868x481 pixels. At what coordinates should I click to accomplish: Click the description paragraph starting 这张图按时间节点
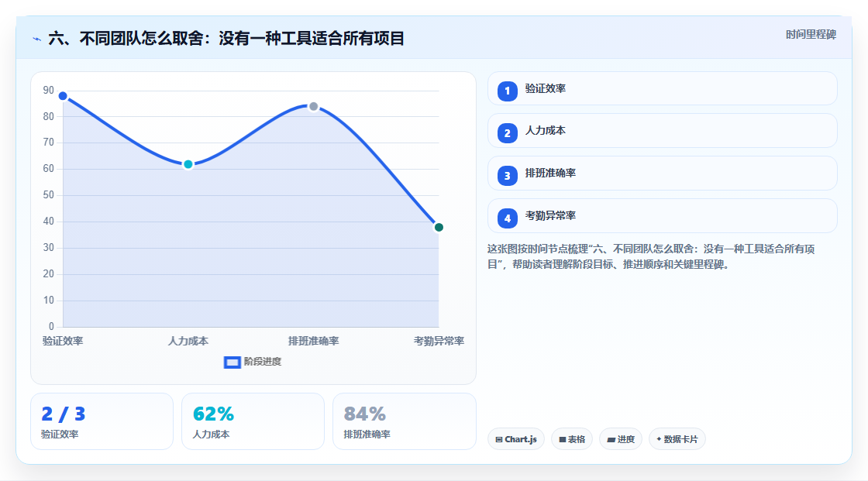click(651, 257)
